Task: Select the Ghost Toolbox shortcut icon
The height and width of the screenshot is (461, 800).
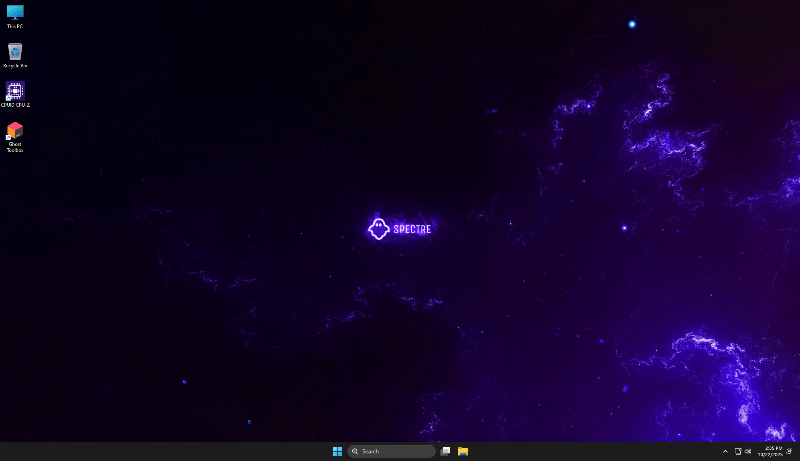Action: tap(15, 130)
